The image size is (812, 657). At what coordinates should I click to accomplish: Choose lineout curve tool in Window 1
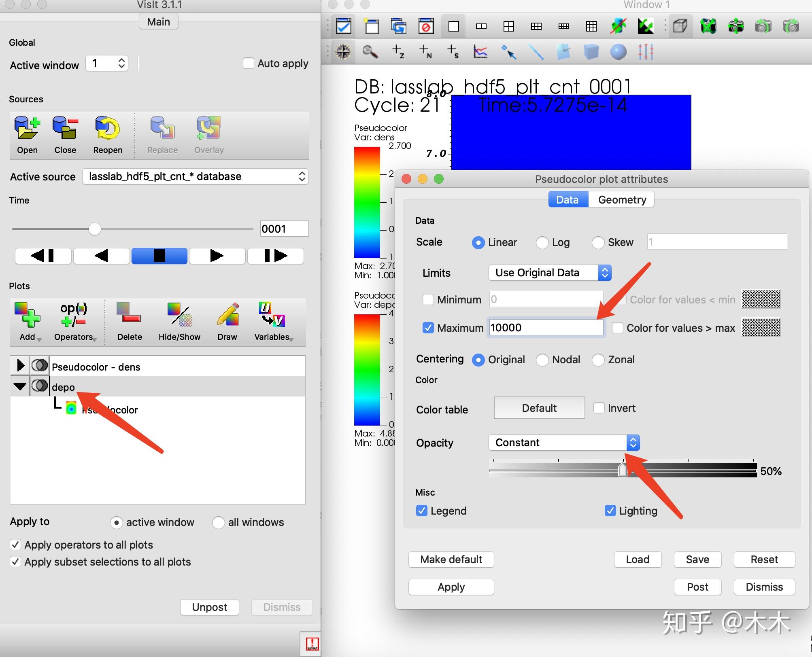[x=480, y=52]
